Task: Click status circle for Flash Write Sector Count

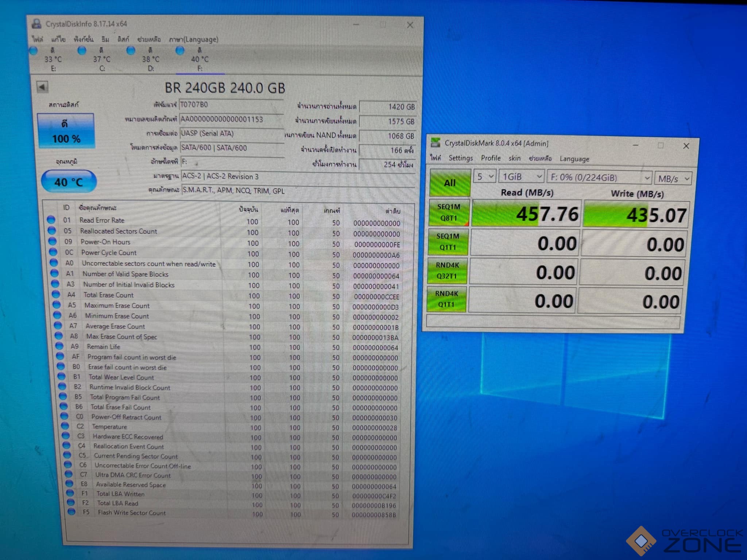Action: (72, 512)
